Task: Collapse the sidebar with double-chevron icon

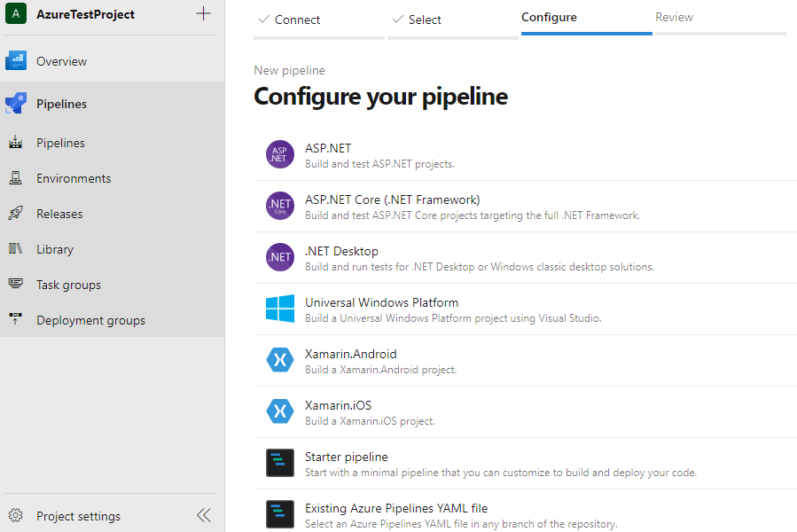Action: tap(204, 515)
